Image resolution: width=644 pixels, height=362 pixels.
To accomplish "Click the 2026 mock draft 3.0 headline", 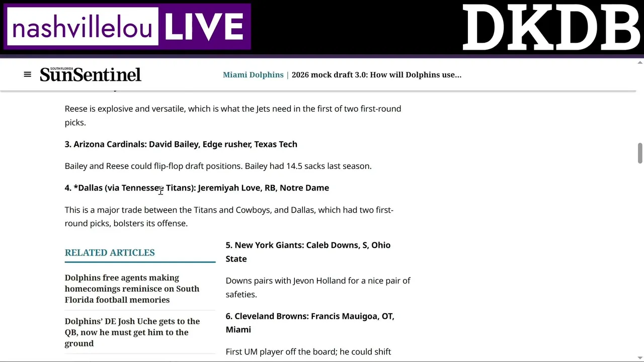I will (376, 74).
